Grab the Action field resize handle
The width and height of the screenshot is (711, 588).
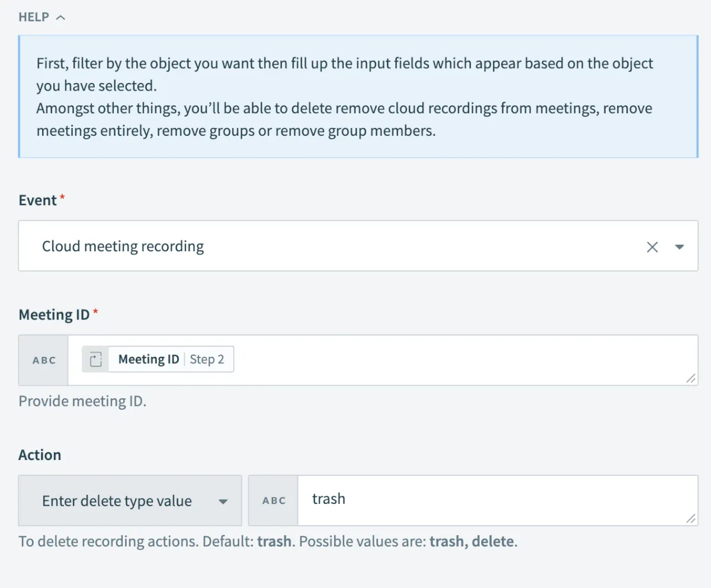(x=691, y=518)
